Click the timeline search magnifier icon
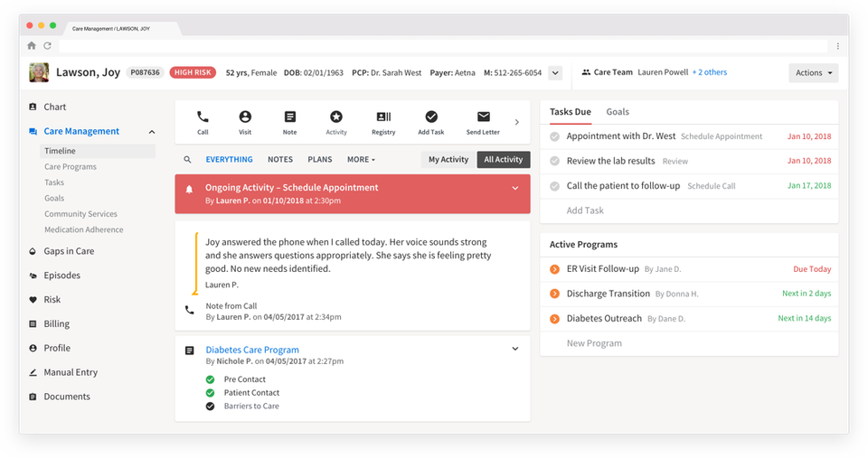 tap(188, 160)
